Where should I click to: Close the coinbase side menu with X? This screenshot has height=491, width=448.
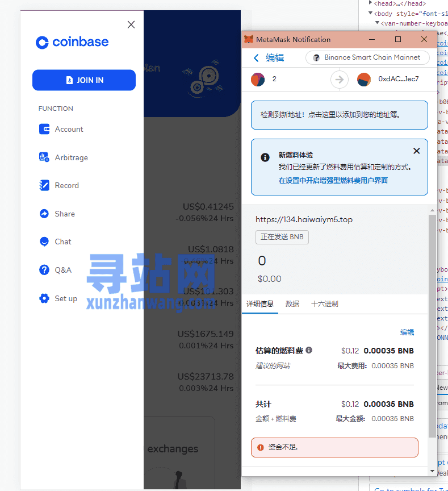pos(131,24)
